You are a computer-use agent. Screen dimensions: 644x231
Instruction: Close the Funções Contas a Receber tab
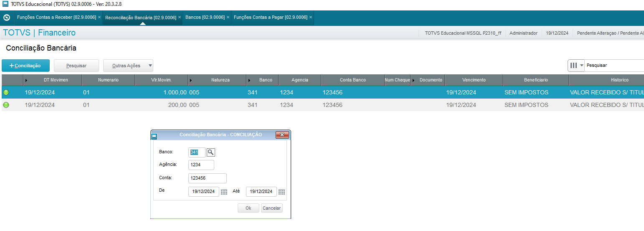pyautogui.click(x=99, y=18)
